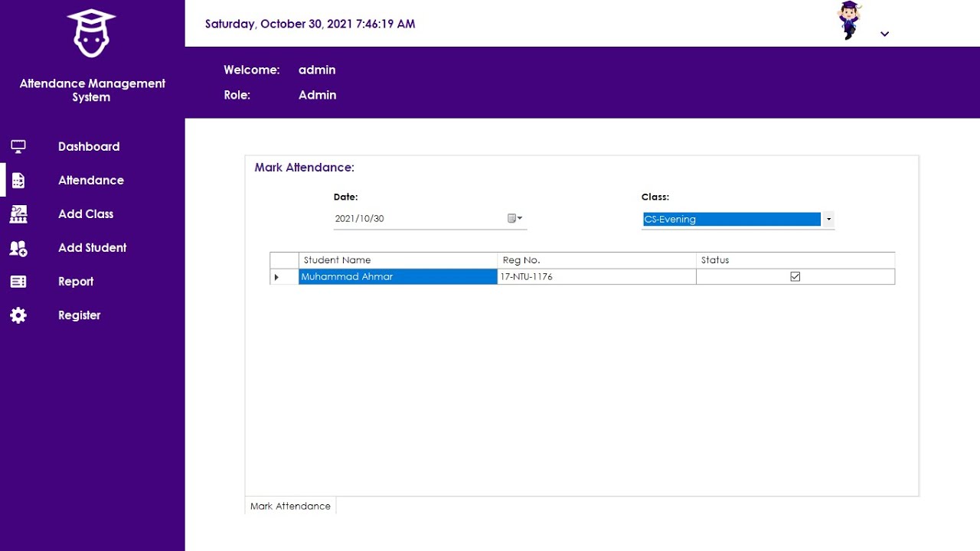Click the date and time text in header
This screenshot has width=980, height=551.
coord(310,24)
